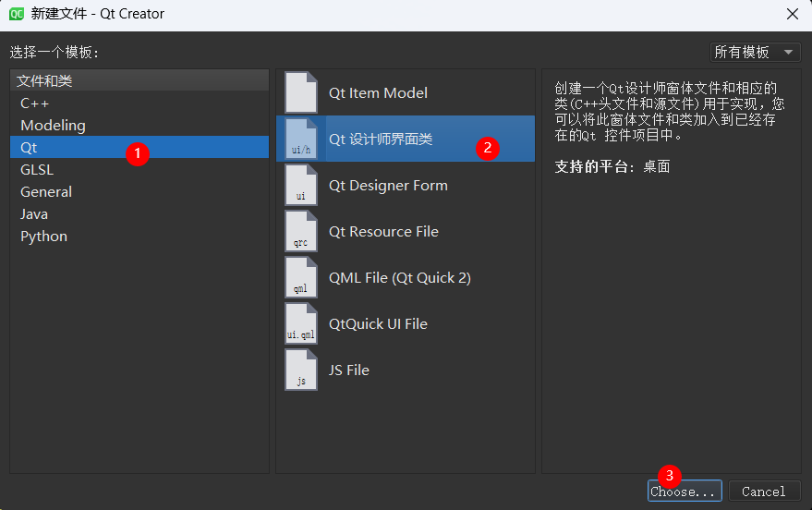Image resolution: width=812 pixels, height=510 pixels.
Task: Click the Qt Designer Form ui icon
Action: (x=301, y=185)
